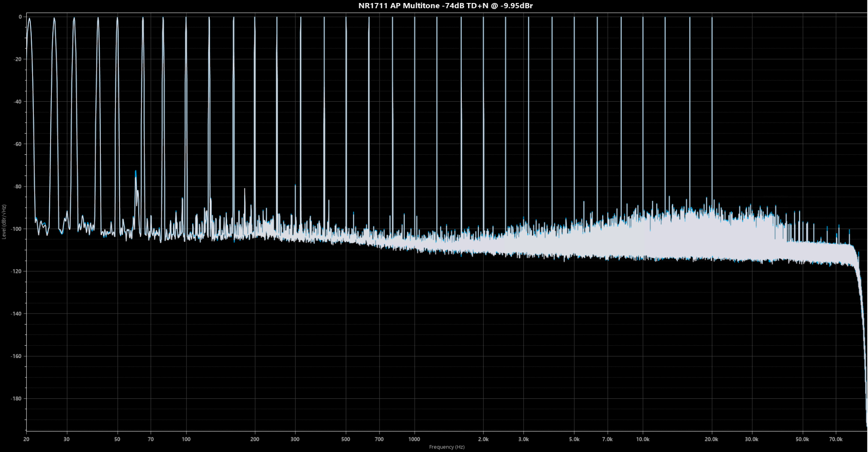Image resolution: width=868 pixels, height=452 pixels.
Task: Click the "50" Hz frequency axis tick label
Action: [x=117, y=439]
